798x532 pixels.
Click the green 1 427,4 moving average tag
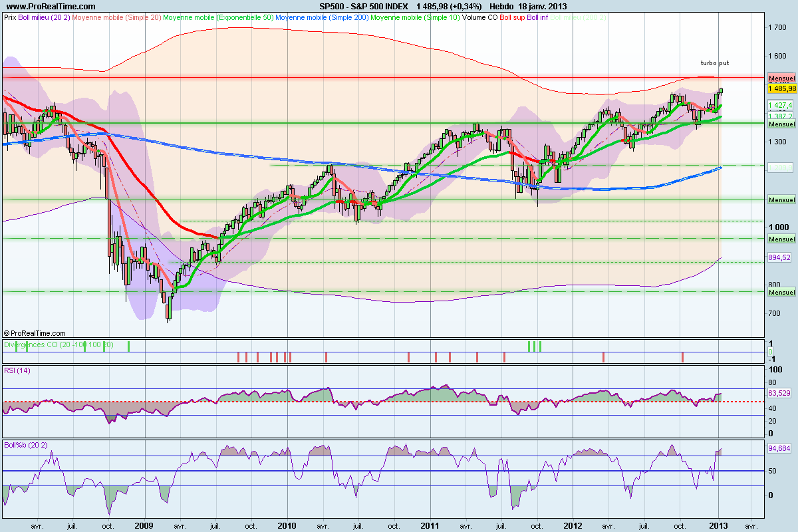pyautogui.click(x=779, y=105)
